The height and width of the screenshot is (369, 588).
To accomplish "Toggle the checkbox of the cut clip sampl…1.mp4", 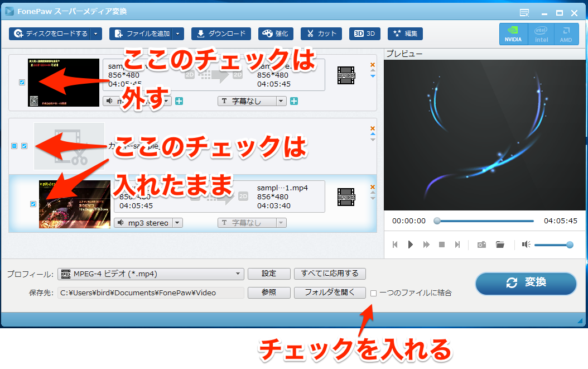I will pos(33,204).
